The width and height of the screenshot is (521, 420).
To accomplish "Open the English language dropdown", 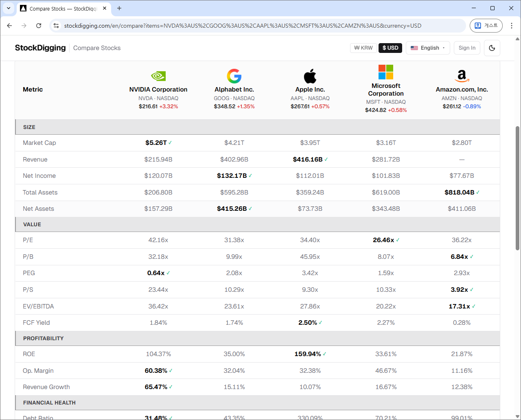I will (428, 48).
